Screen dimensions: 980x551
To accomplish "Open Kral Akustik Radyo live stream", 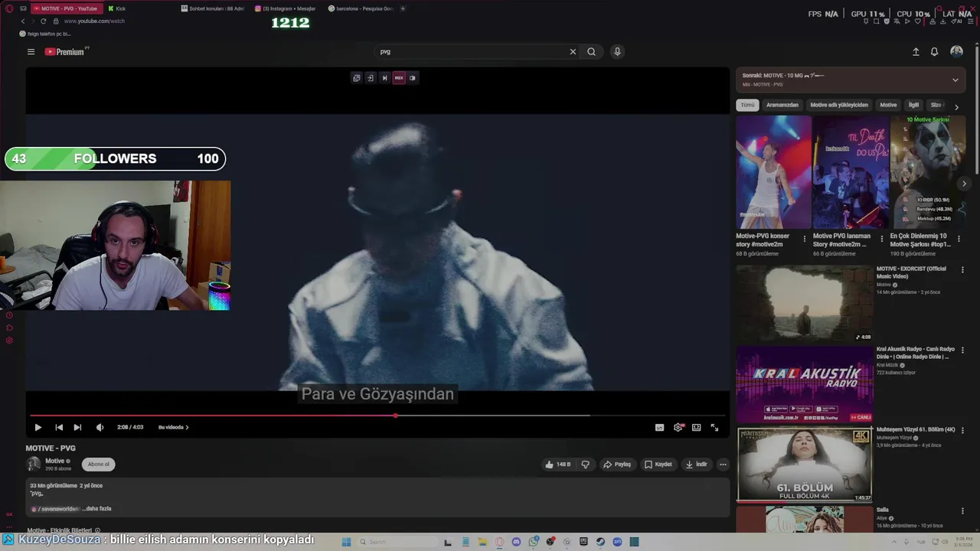I will 805,384.
